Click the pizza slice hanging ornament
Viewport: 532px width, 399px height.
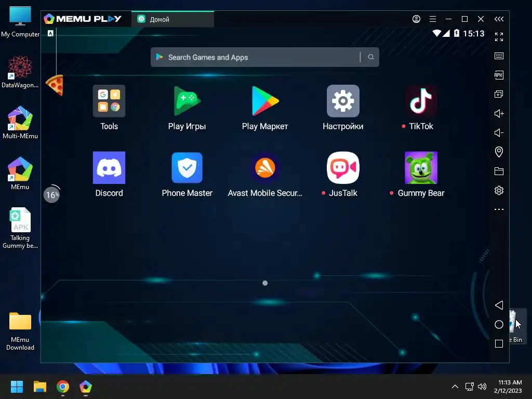[55, 85]
